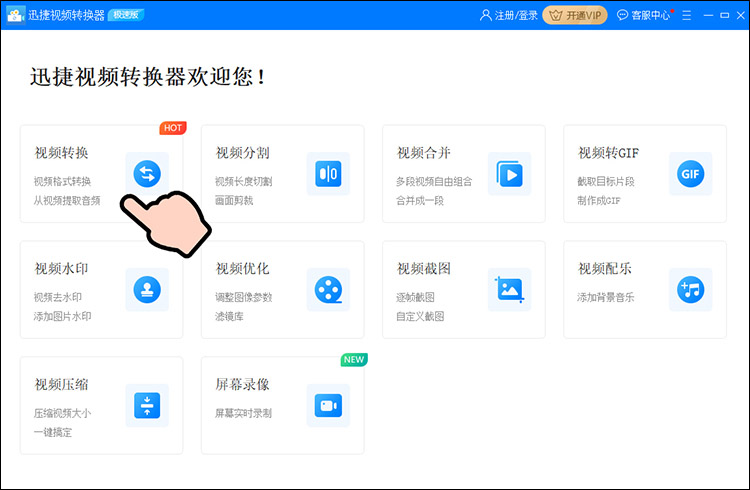Open the 视频合并 play-stack icon
Screen dimensions: 750x490
[509, 173]
